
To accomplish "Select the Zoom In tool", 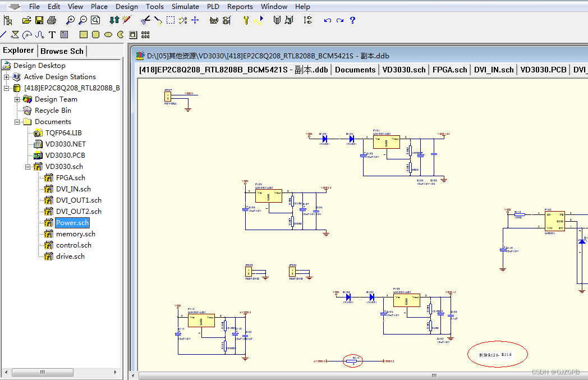I will coord(70,20).
